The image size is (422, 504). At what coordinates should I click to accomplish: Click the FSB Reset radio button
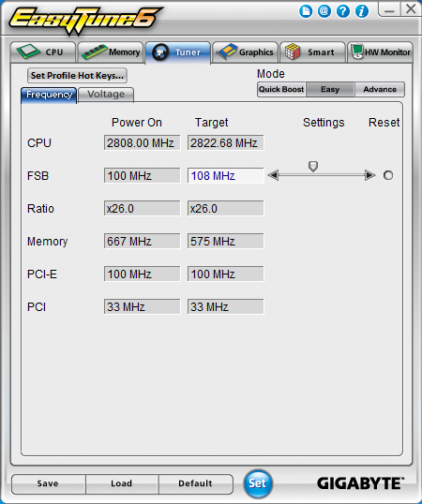(388, 175)
